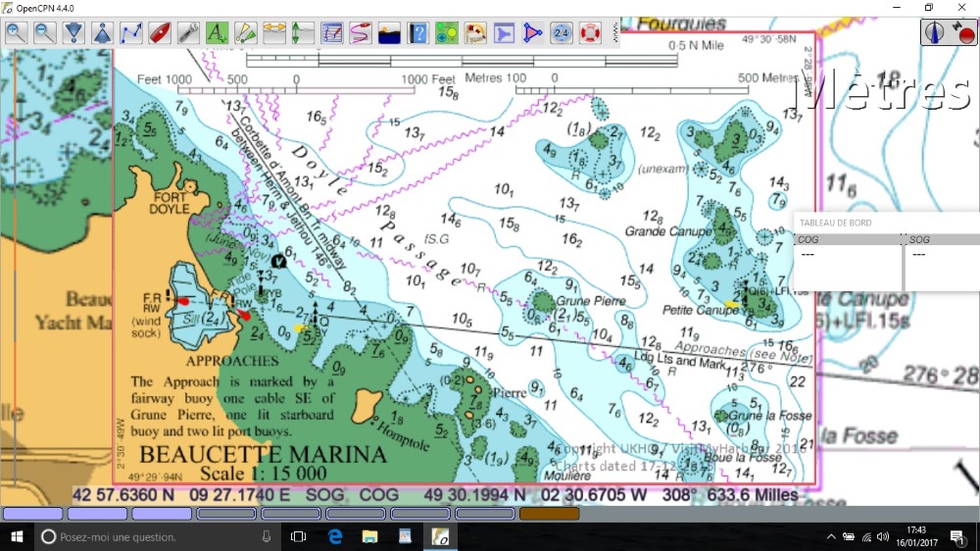Screen dimensions: 980x551
Task: Click cursor longitude 02 30.6705 W
Action: pos(594,495)
